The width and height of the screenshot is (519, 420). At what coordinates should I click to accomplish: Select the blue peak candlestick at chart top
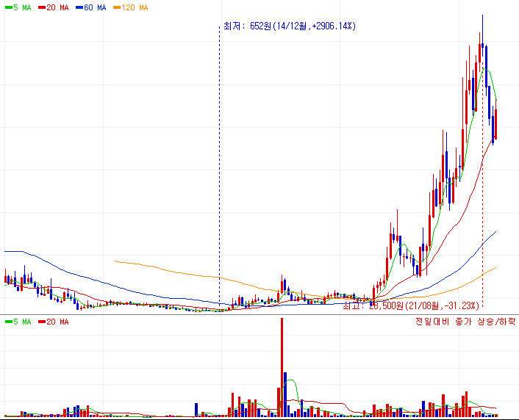tap(482, 37)
